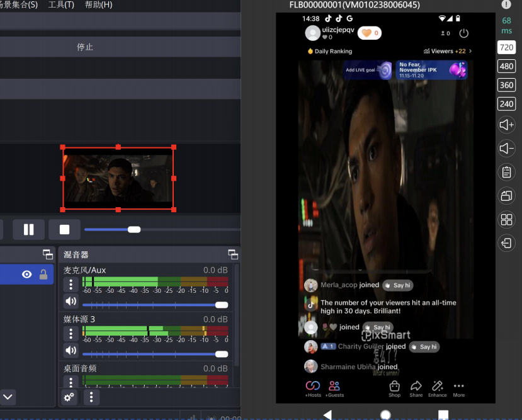
Task: Adjust the 麦克风/Aux volume slider
Action: coord(222,305)
